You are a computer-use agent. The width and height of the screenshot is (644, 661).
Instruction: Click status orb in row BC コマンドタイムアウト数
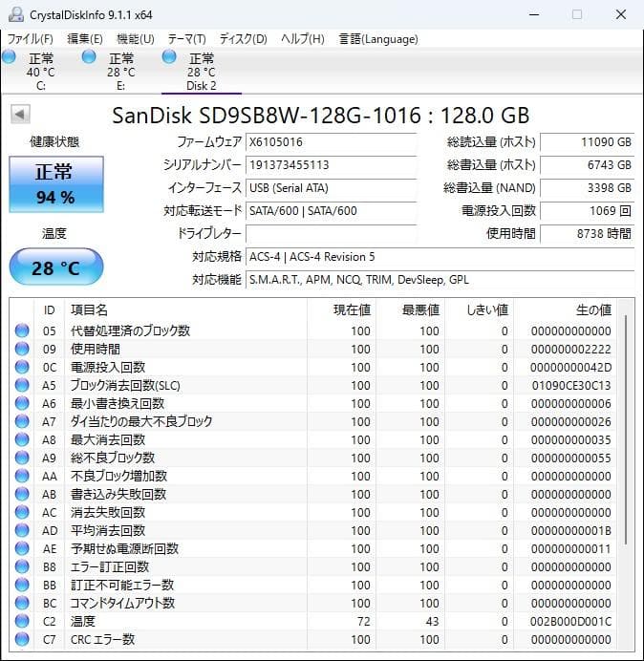22,603
